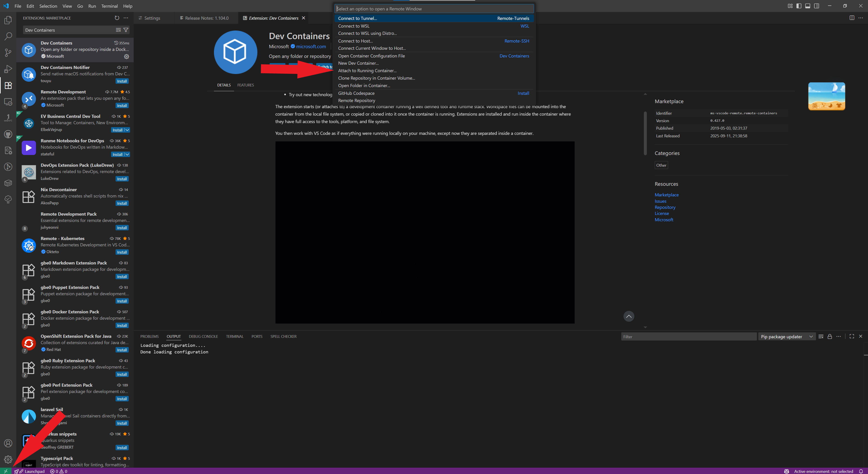Open manage gear for Dev Containers extension

click(x=126, y=56)
